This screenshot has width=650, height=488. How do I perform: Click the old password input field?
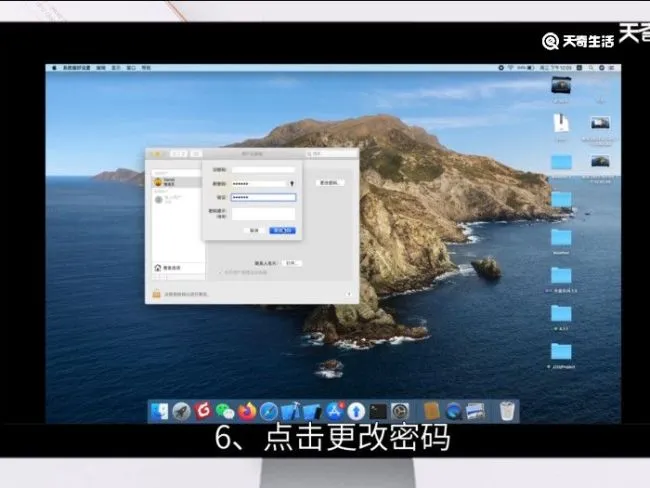[x=263, y=170]
